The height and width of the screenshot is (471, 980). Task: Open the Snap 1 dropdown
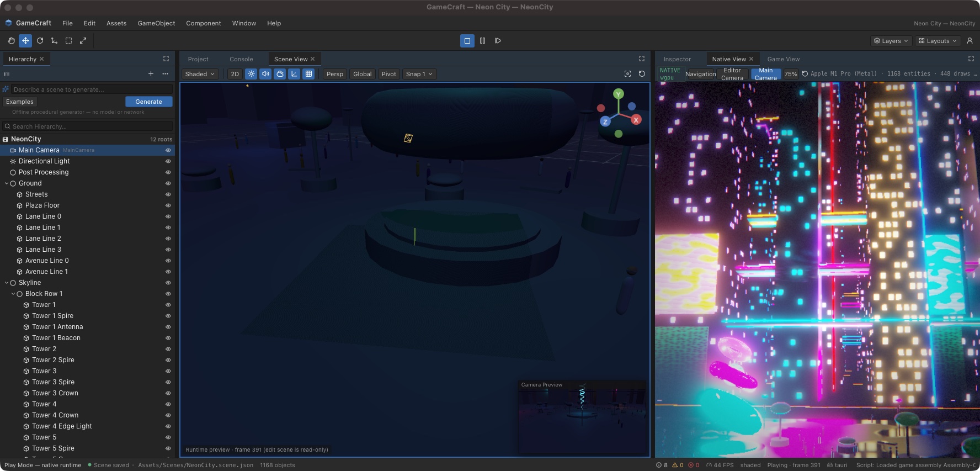(x=419, y=74)
